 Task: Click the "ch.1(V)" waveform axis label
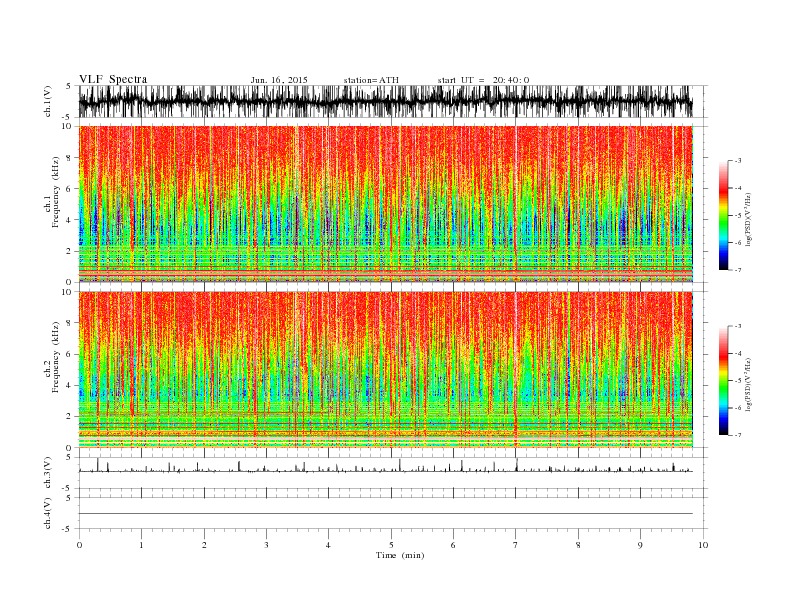[48, 101]
